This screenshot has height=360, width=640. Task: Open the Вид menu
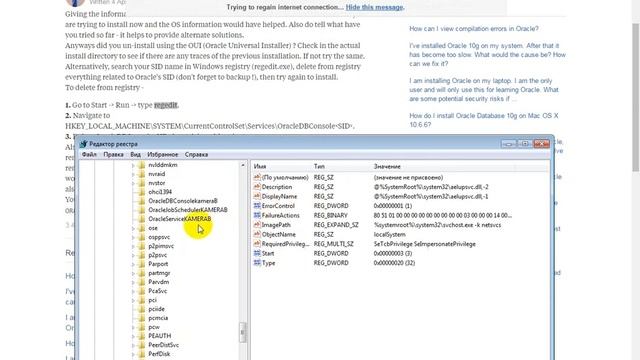[x=135, y=155]
